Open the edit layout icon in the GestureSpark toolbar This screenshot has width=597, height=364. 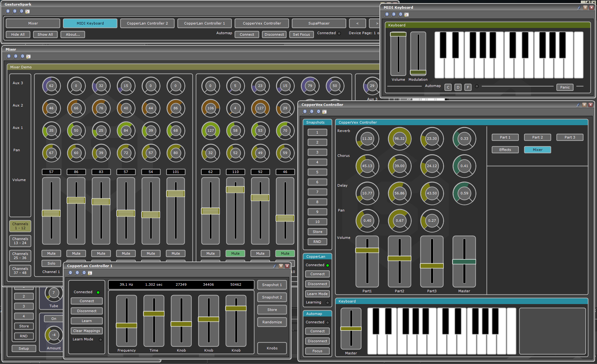pyautogui.click(x=28, y=11)
